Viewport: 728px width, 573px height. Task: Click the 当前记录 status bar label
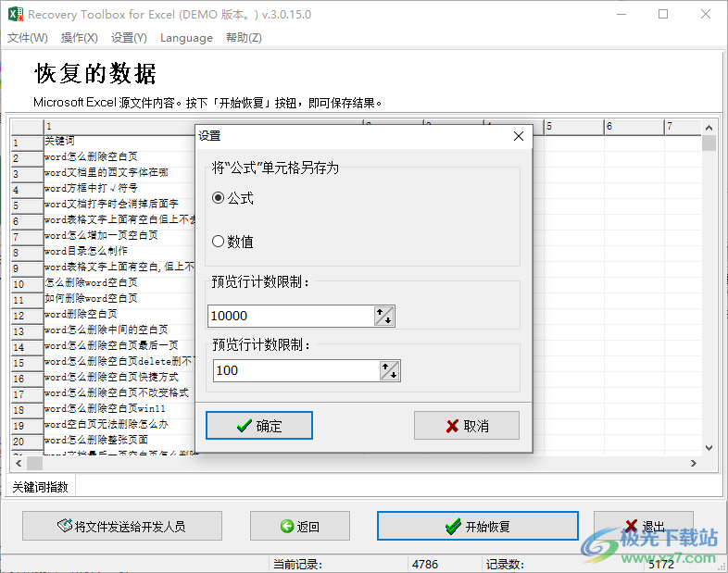click(297, 564)
